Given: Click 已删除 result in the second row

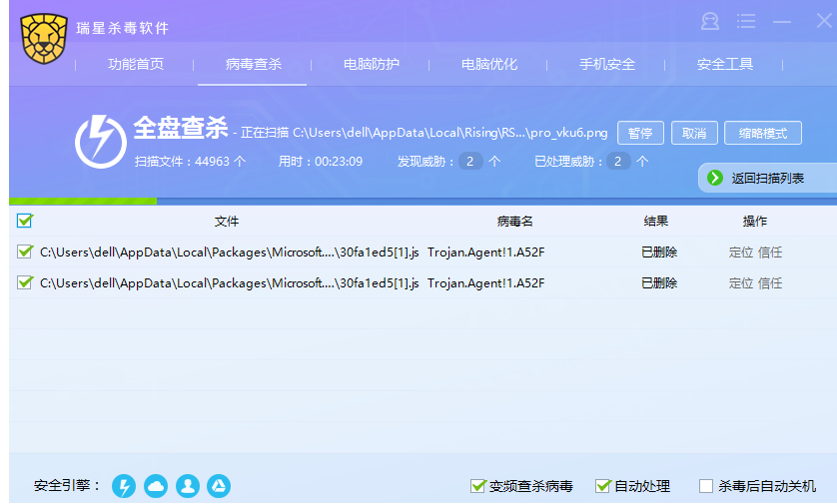Looking at the screenshot, I should pyautogui.click(x=659, y=283).
